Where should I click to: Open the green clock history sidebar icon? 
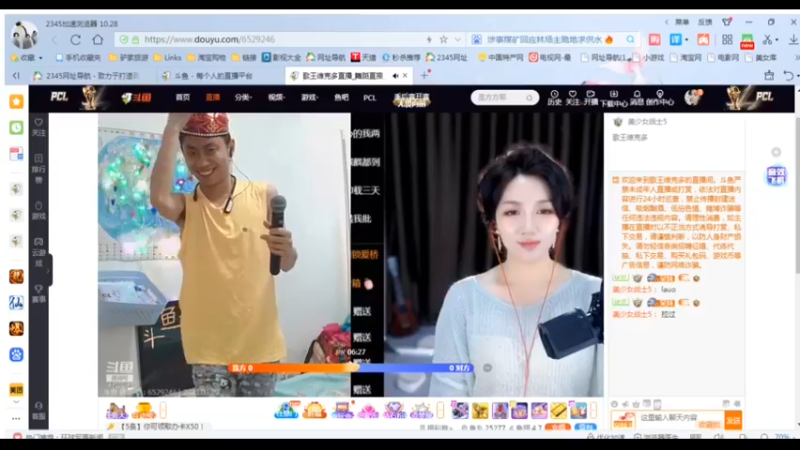[16, 127]
